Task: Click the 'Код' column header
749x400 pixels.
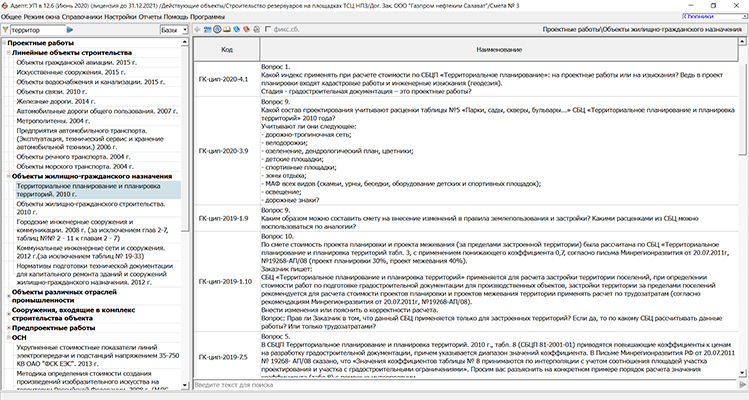Action: 227,49
